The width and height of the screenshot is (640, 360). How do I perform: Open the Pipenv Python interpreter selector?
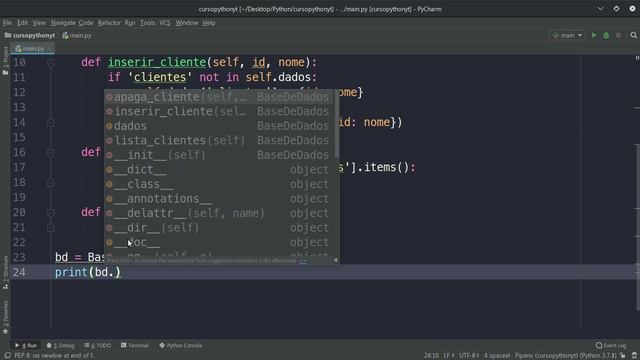click(x=566, y=356)
